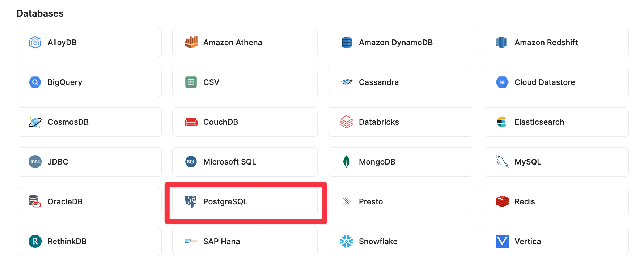Screen dimensions: 644x272
Task: Click the PostgreSQL elephant icon
Action: [190, 201]
